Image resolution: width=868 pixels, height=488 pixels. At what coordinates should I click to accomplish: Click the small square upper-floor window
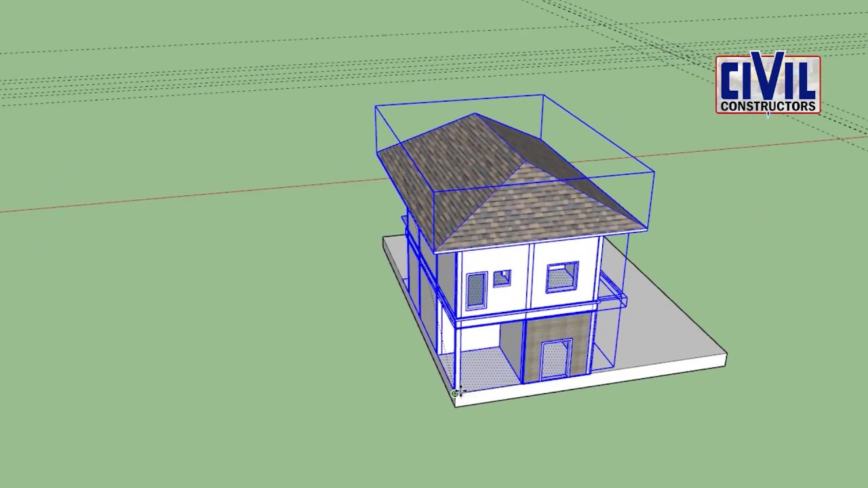[x=502, y=278]
